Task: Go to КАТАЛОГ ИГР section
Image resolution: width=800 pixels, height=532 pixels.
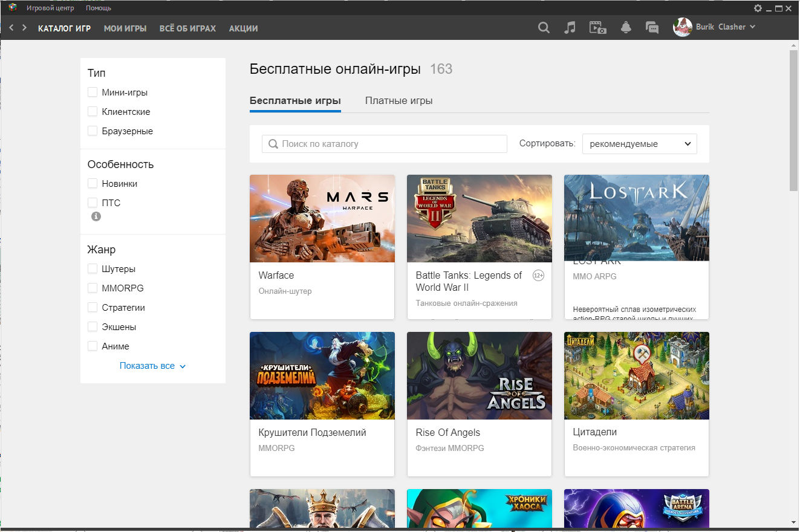Action: coord(64,28)
